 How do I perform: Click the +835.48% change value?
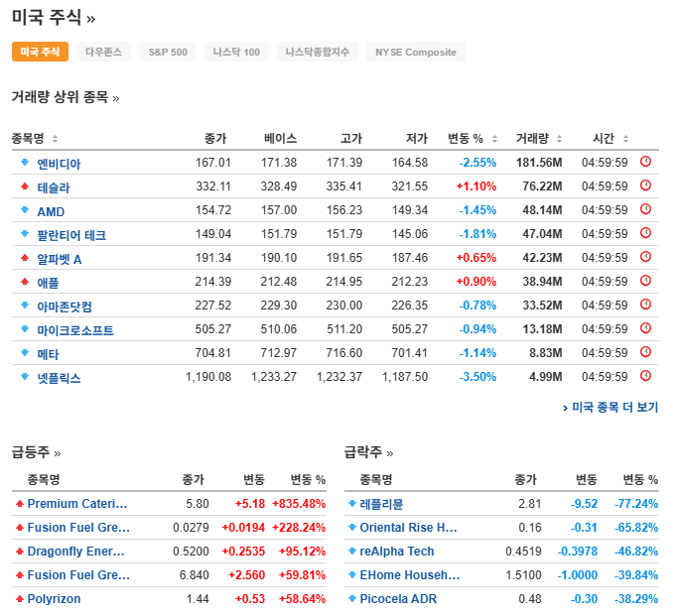pos(299,504)
